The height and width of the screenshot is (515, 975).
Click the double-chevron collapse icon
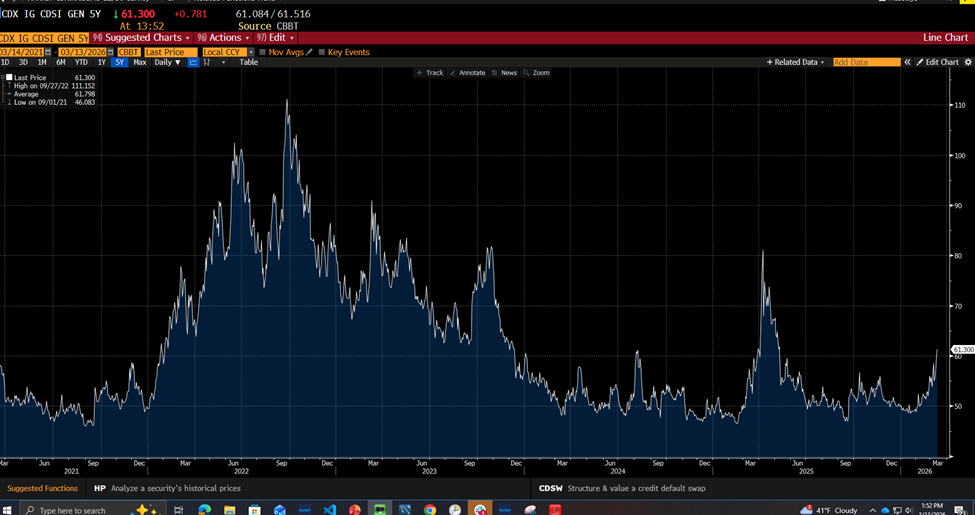(907, 62)
